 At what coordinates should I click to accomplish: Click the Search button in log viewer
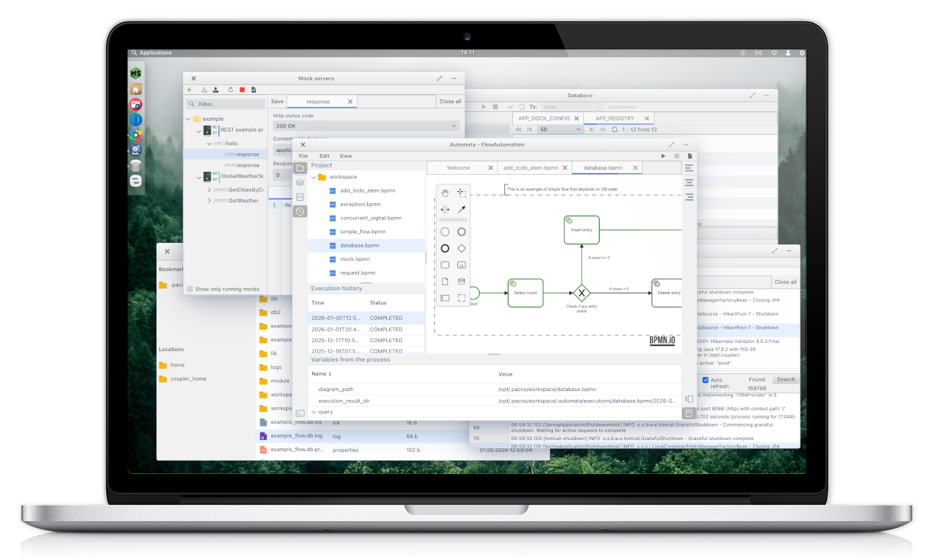coord(785,379)
